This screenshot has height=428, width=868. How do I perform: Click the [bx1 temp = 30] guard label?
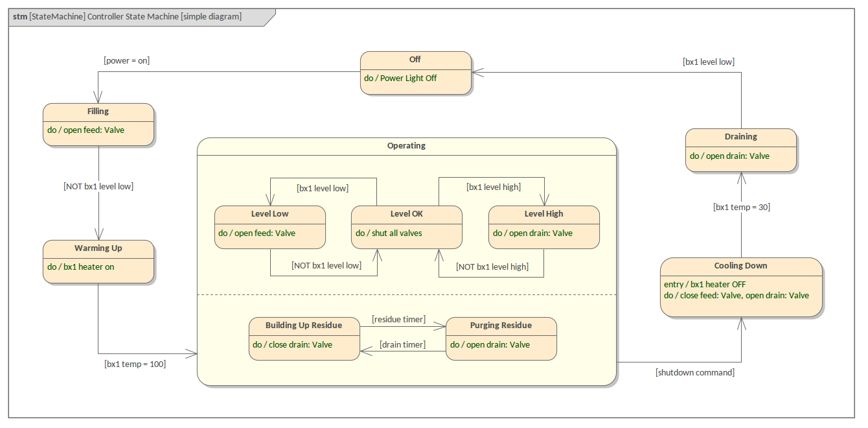coord(742,208)
